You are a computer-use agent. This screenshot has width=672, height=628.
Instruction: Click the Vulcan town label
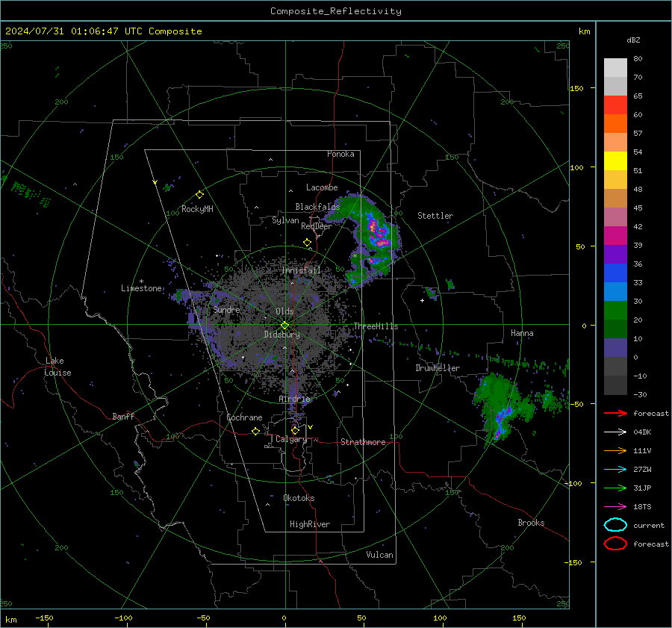[x=380, y=555]
